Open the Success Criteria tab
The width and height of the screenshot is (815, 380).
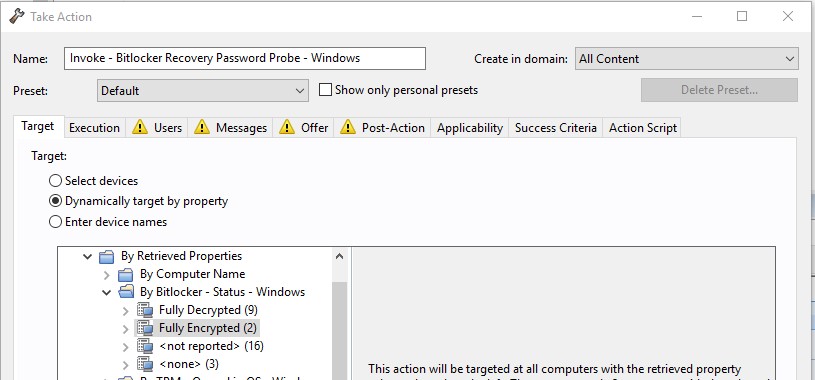(556, 128)
